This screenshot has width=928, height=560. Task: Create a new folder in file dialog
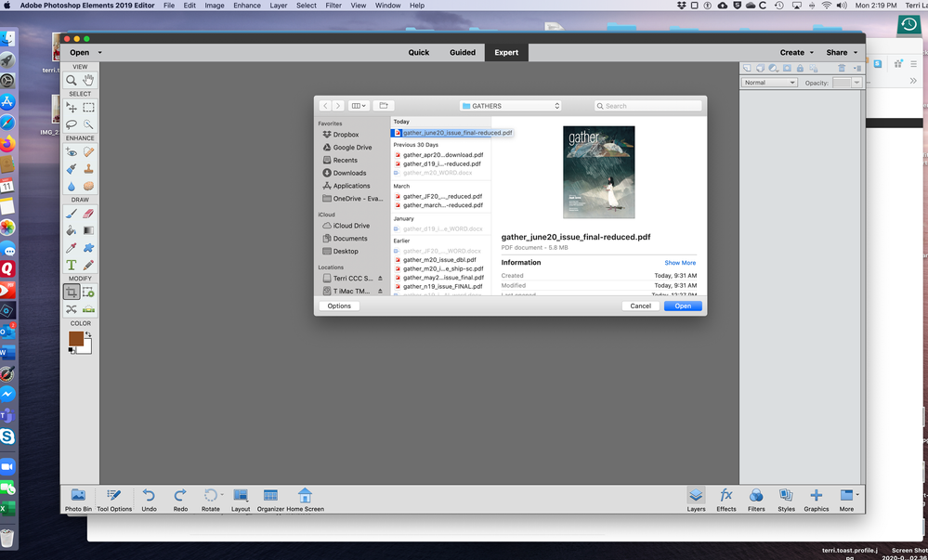pos(384,106)
